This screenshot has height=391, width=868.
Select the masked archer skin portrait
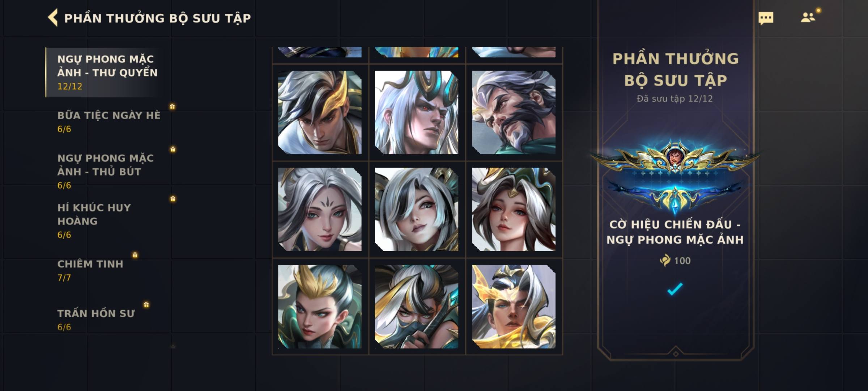417,307
